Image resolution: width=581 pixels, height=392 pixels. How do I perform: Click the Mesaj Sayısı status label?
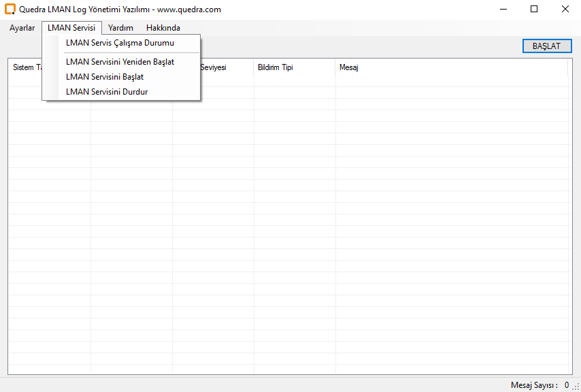[534, 385]
